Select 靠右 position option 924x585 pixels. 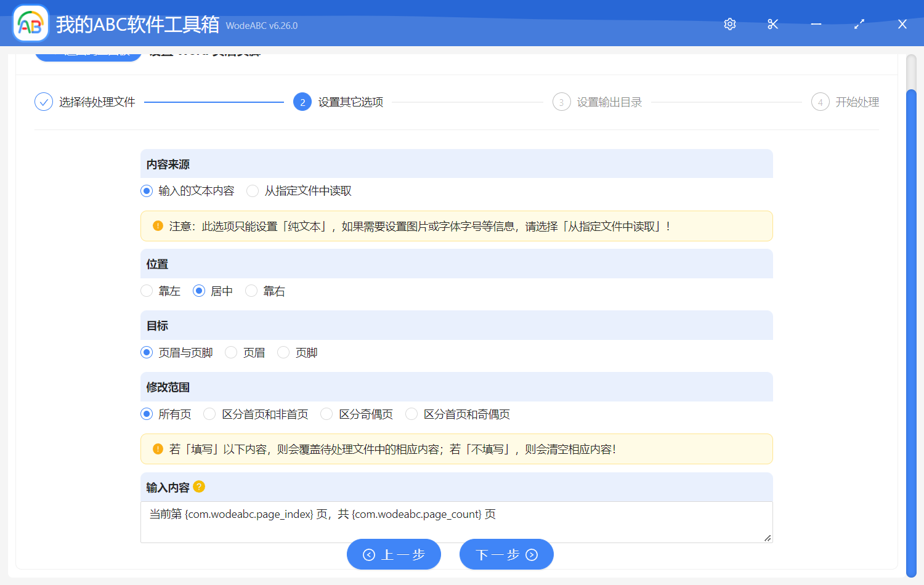251,291
